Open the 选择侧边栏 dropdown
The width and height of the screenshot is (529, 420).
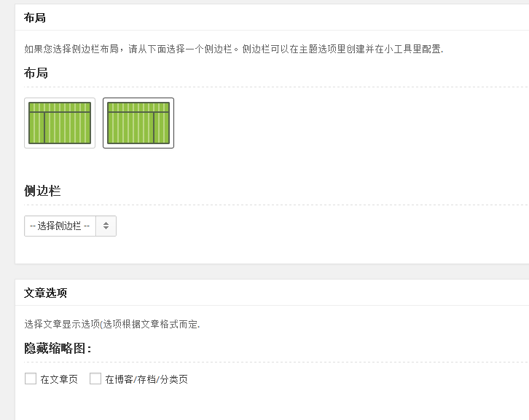[70, 226]
